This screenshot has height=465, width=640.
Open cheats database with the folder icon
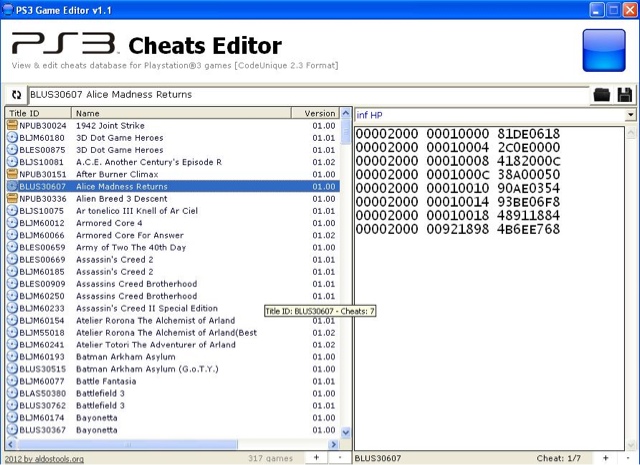click(x=602, y=95)
